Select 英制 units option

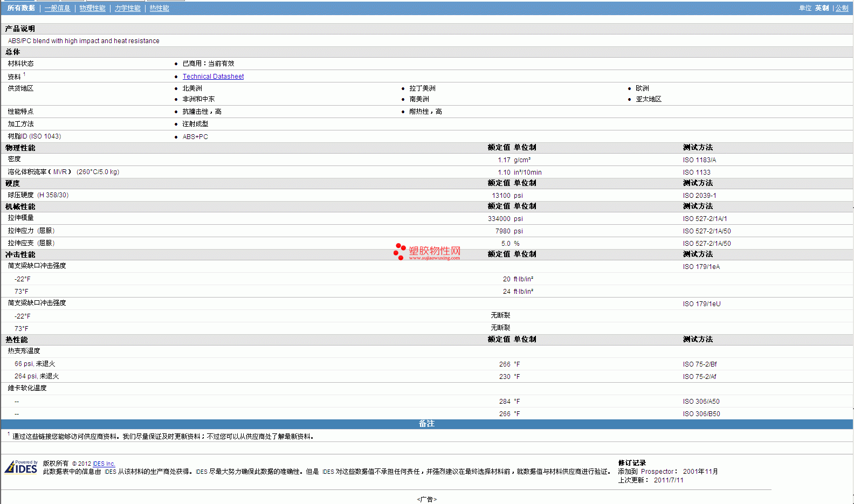point(822,8)
